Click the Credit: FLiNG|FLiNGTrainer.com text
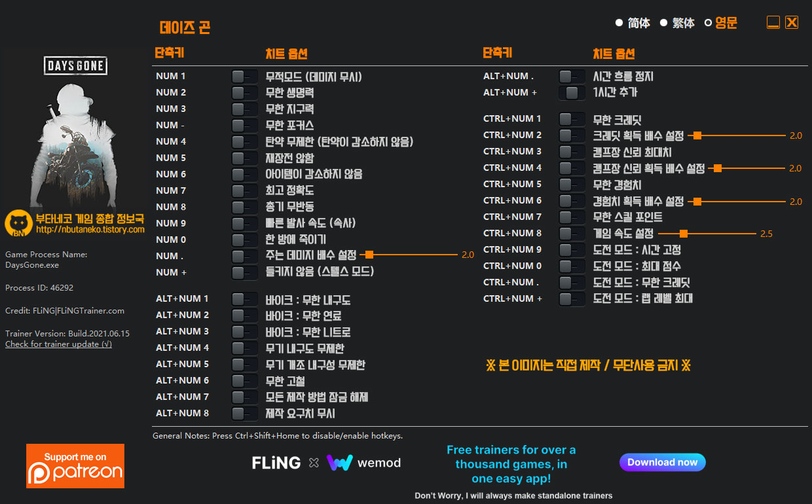 (65, 311)
